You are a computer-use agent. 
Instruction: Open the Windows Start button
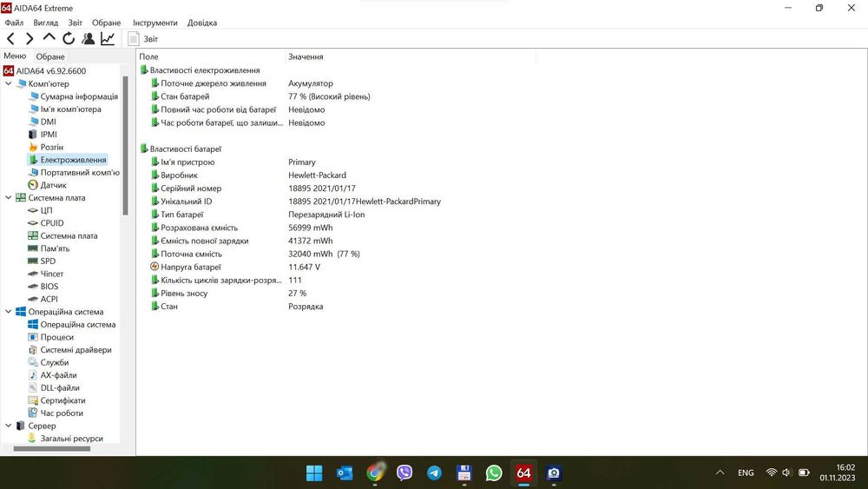pos(314,473)
